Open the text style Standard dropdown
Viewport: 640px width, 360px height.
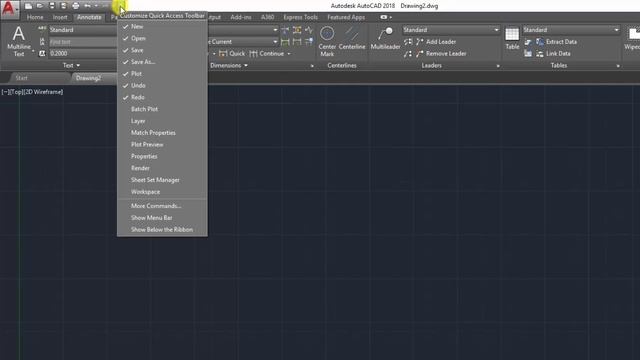point(82,30)
